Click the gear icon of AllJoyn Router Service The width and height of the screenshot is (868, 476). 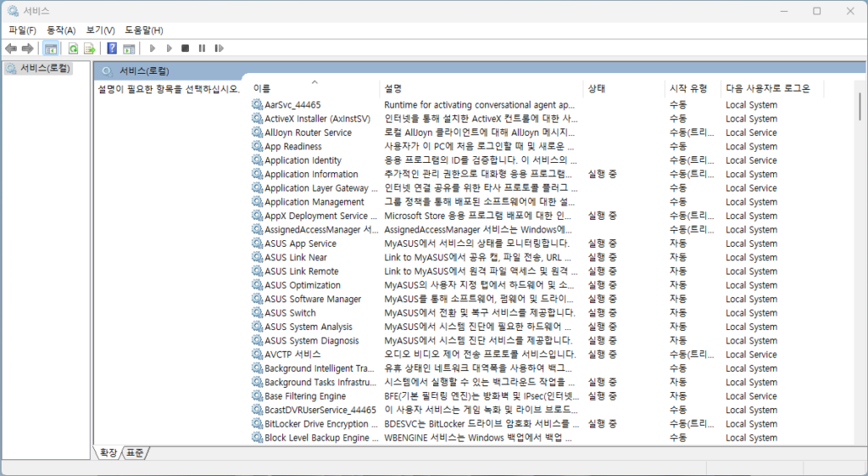[x=257, y=132]
